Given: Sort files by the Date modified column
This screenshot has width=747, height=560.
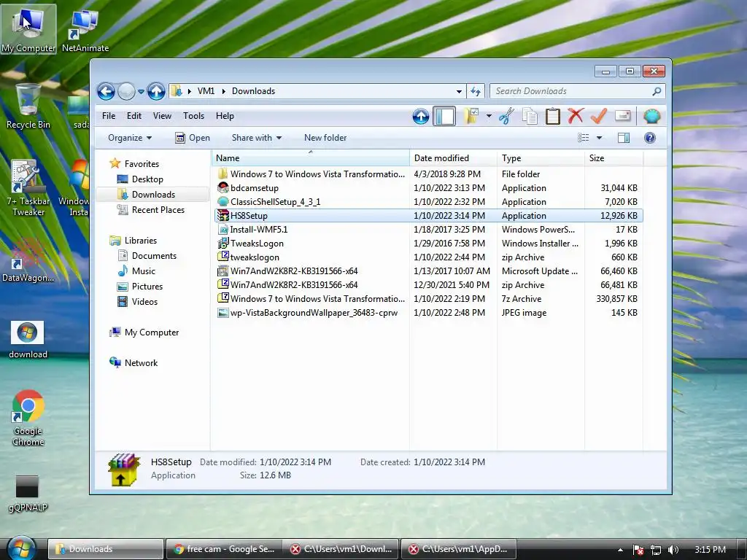Looking at the screenshot, I should pos(453,158).
